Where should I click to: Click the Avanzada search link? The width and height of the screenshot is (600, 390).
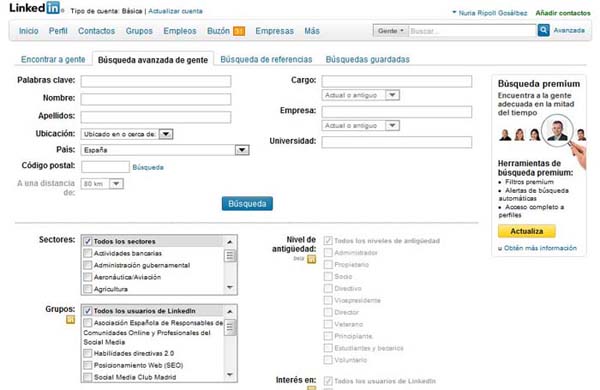click(569, 30)
